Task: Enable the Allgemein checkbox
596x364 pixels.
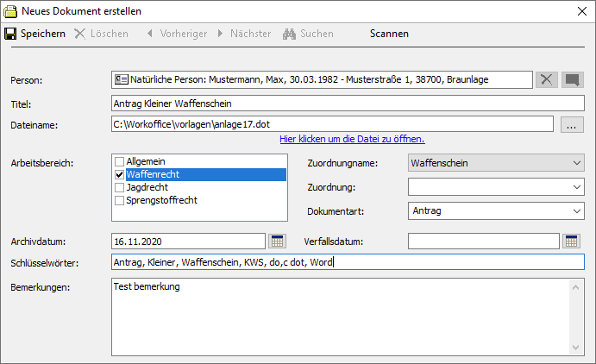Action: point(120,161)
